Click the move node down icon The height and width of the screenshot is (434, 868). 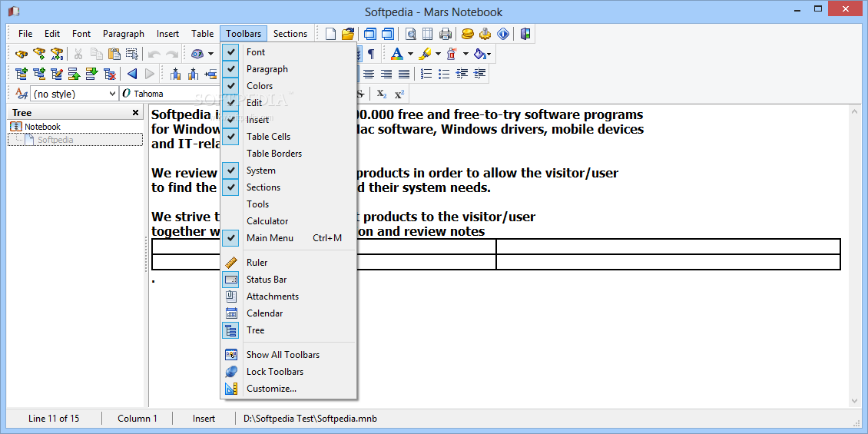coord(92,74)
